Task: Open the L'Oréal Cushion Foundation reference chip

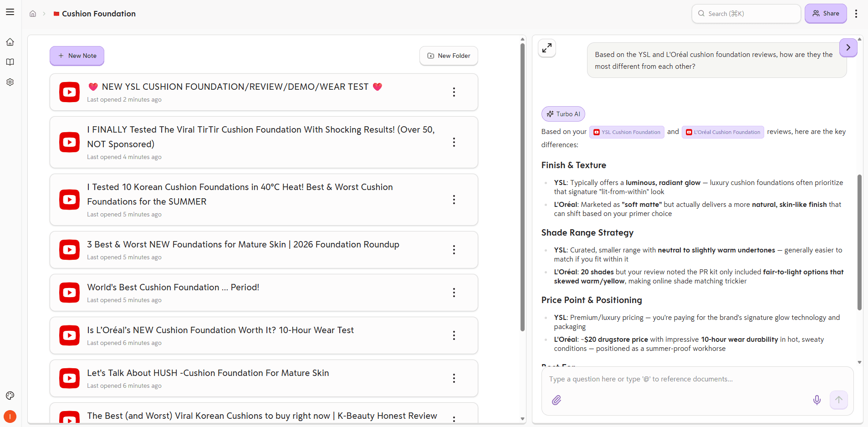Action: point(723,132)
